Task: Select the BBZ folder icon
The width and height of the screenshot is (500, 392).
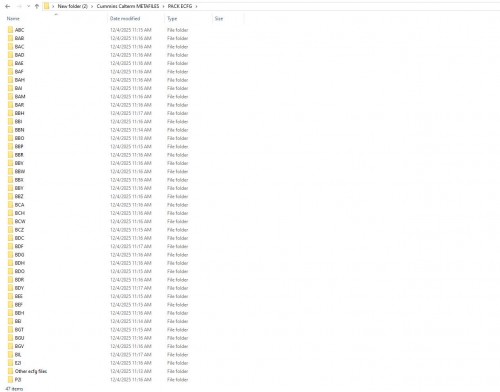Action: (x=11, y=196)
